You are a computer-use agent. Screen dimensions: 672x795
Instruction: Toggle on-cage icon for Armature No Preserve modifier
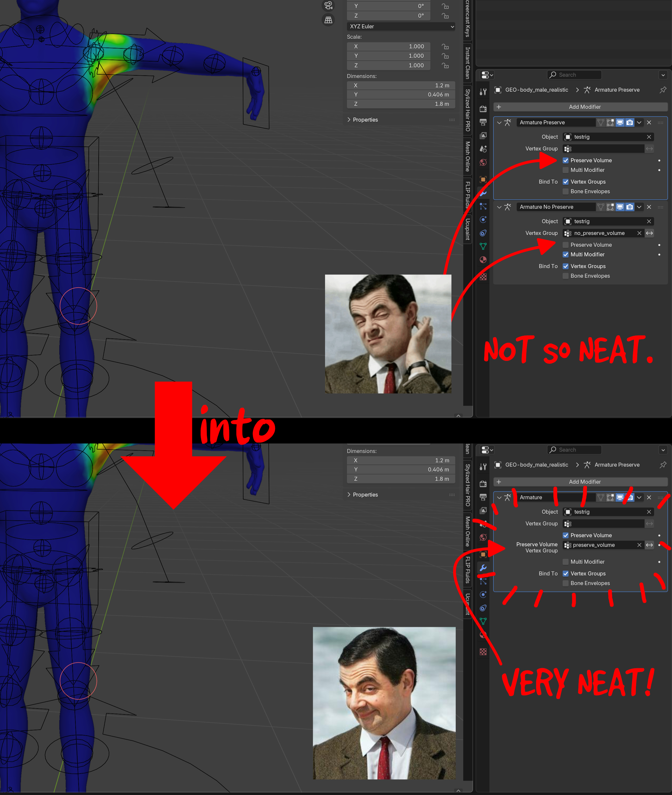(600, 207)
